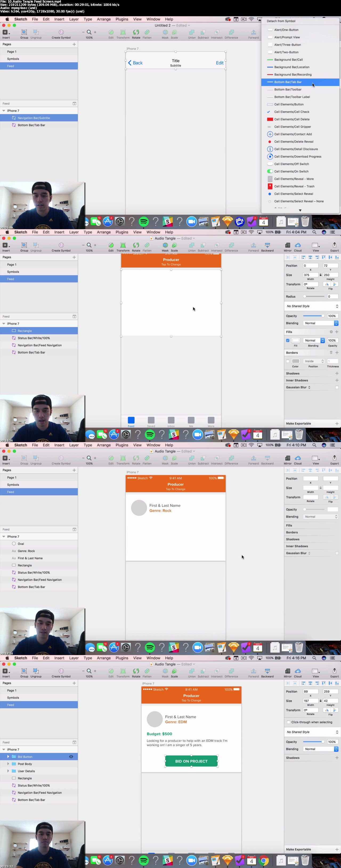This screenshot has height=868, width=341.
Task: Enable Click-through when selecting checkbox
Action: [288, 722]
